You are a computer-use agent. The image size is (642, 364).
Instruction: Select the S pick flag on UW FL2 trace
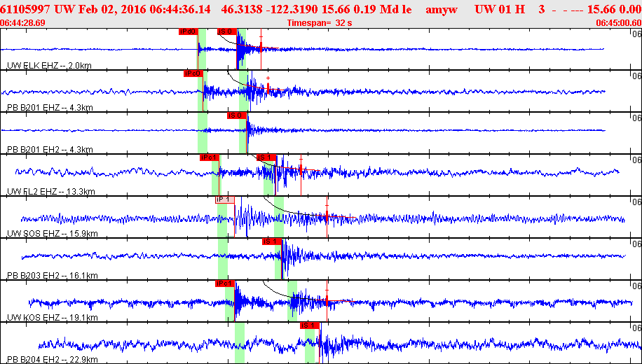coord(266,157)
